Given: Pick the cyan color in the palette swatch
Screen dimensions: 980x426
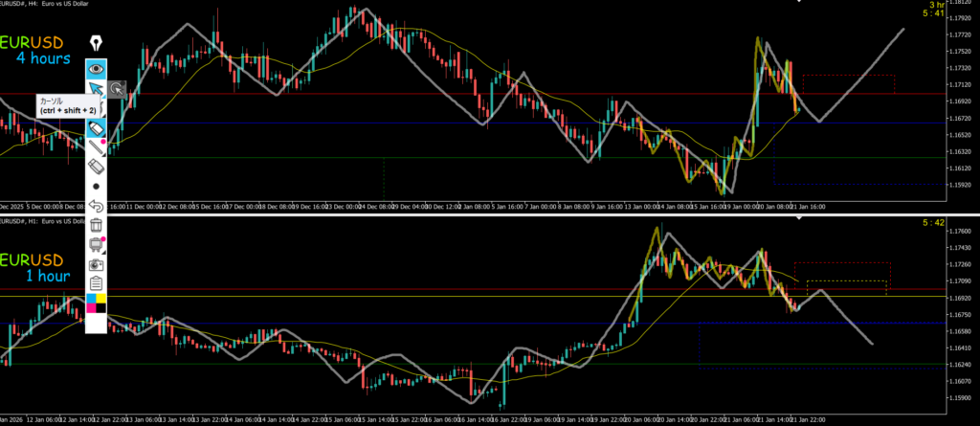Looking at the screenshot, I should tap(91, 299).
